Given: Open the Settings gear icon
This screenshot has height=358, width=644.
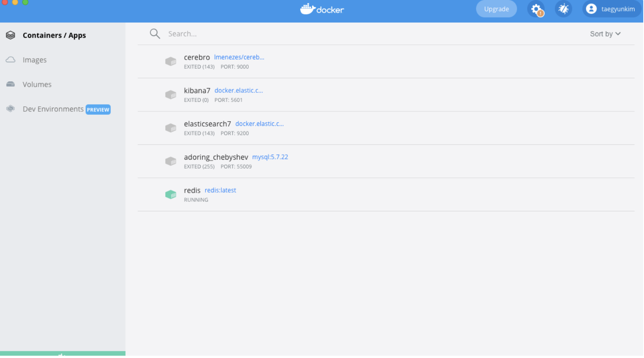Looking at the screenshot, I should [x=536, y=9].
